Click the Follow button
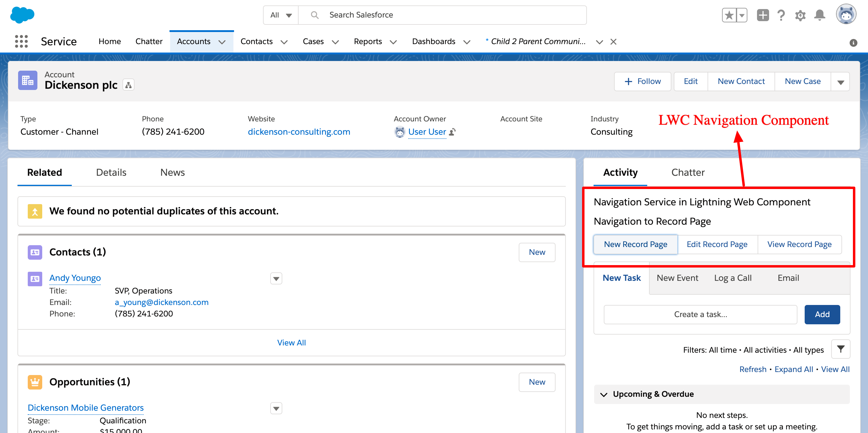 click(x=642, y=81)
